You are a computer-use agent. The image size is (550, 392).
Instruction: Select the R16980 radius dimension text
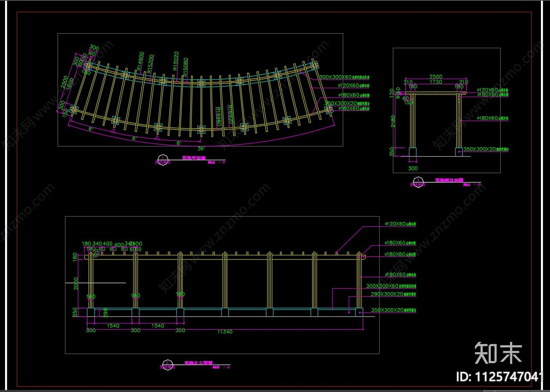(x=219, y=116)
